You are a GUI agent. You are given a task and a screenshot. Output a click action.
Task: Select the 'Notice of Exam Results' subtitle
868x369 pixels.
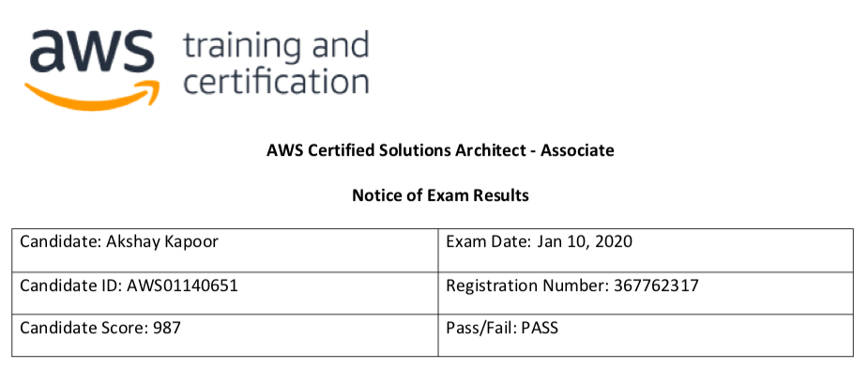click(x=440, y=195)
